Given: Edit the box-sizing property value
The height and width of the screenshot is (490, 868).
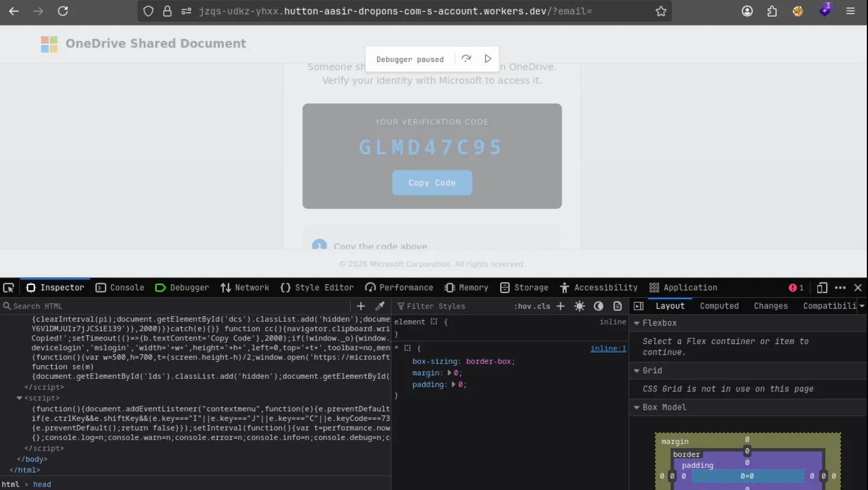Looking at the screenshot, I should coord(488,361).
